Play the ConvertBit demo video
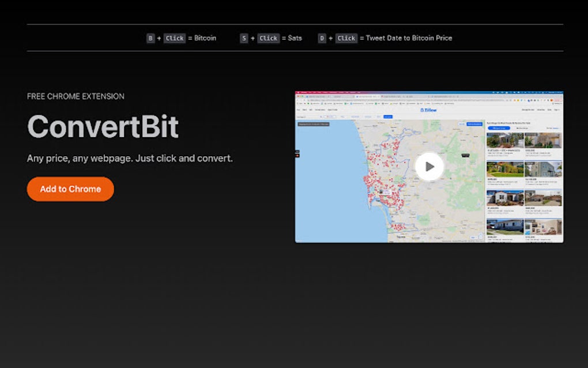588x368 pixels. [x=429, y=167]
